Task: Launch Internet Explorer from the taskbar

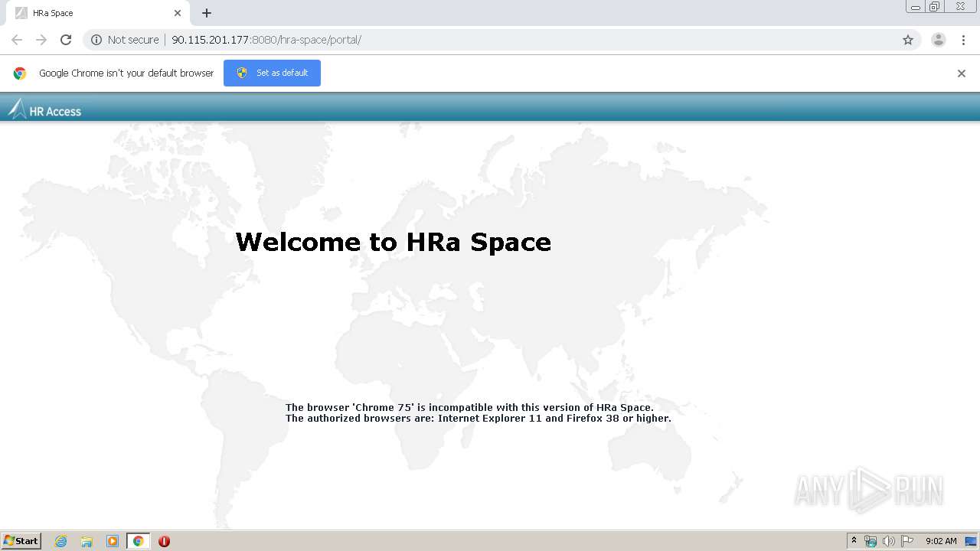Action: coord(61,541)
